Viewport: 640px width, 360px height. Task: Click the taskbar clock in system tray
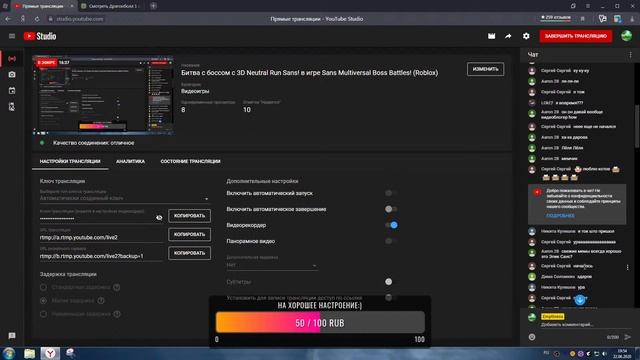pos(622,353)
